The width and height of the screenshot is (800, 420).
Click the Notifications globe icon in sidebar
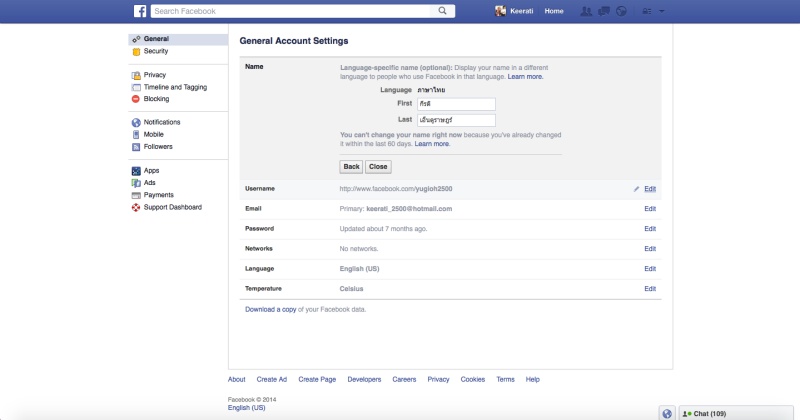[x=136, y=122]
